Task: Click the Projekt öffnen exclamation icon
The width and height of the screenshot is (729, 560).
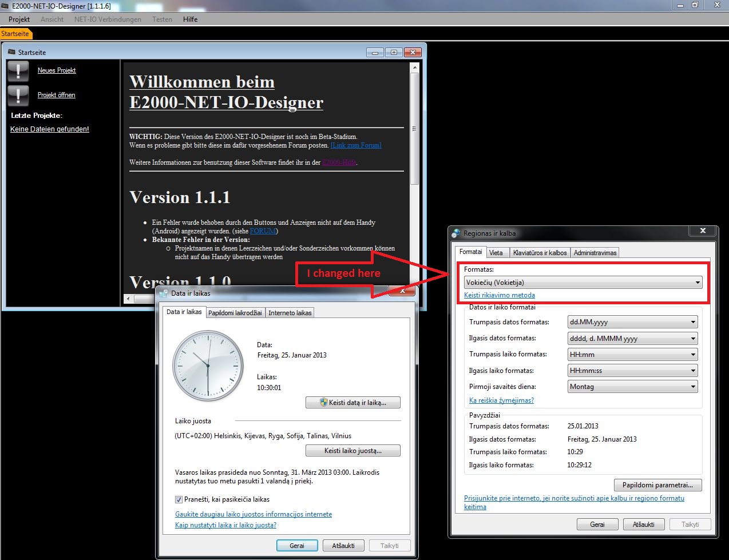Action: coord(18,96)
